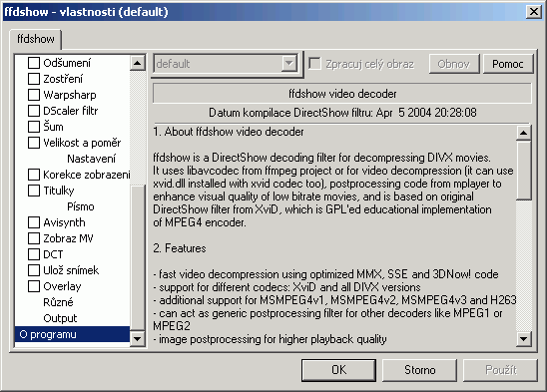Click the about-text scrollbar thumb
The image size is (547, 392).
coord(524,171)
